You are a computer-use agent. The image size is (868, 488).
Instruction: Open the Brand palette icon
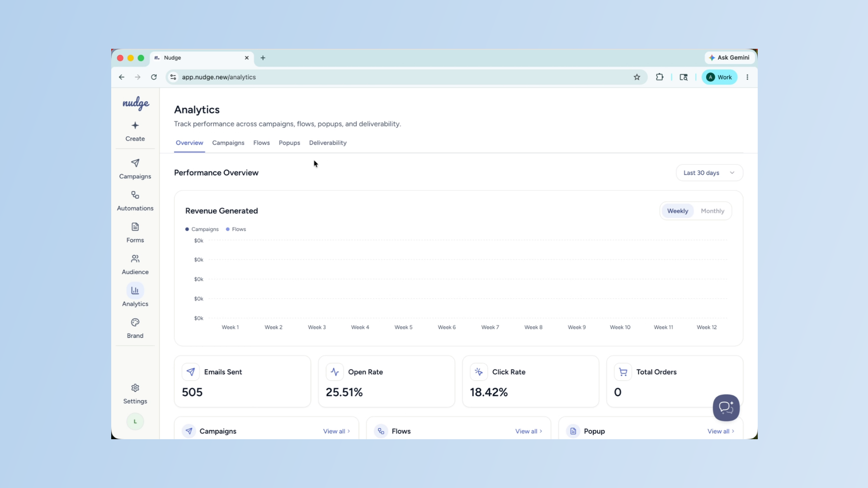[135, 323]
